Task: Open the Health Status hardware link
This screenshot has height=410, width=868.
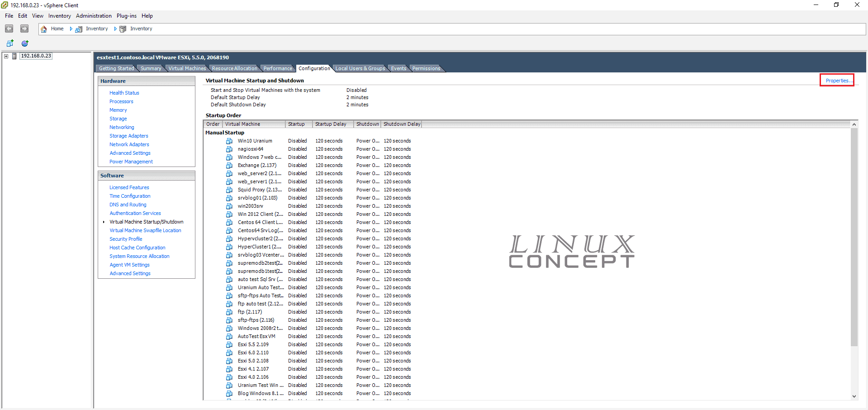Action: [124, 93]
